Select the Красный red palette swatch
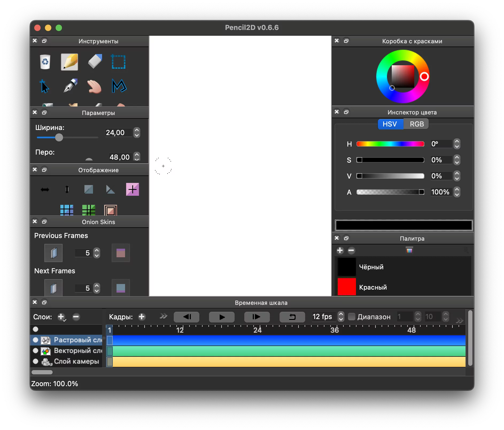Viewport: 504px width, 430px height. [x=347, y=287]
